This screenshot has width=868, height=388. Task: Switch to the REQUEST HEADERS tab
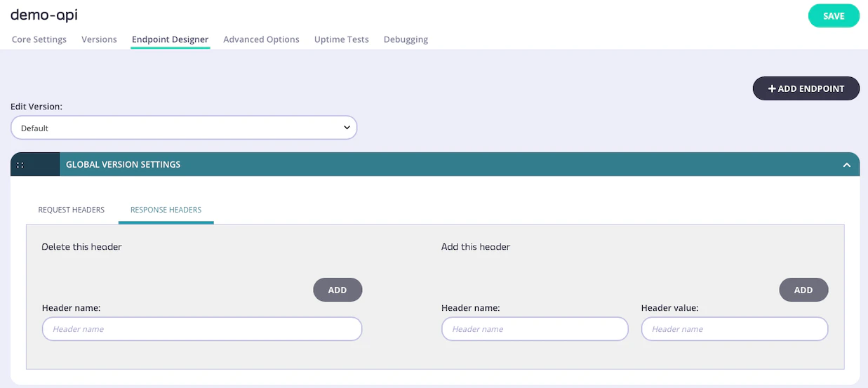(x=71, y=210)
